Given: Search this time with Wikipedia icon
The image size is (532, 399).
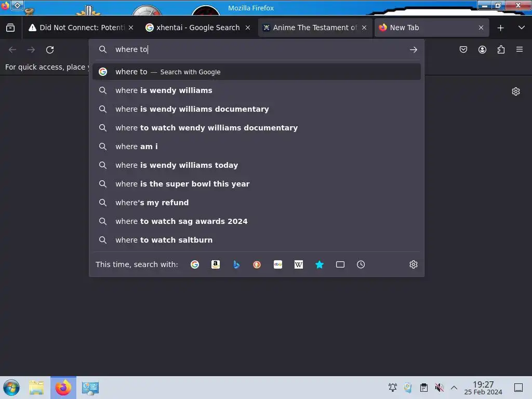Looking at the screenshot, I should click(x=299, y=264).
